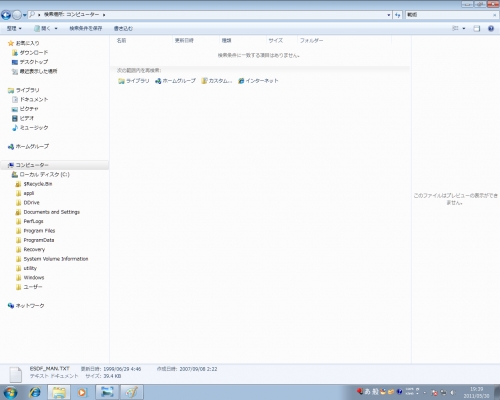Screen dimensions: 500x400
Task: Open Windows Media Player taskbar icon
Action: tap(82, 392)
